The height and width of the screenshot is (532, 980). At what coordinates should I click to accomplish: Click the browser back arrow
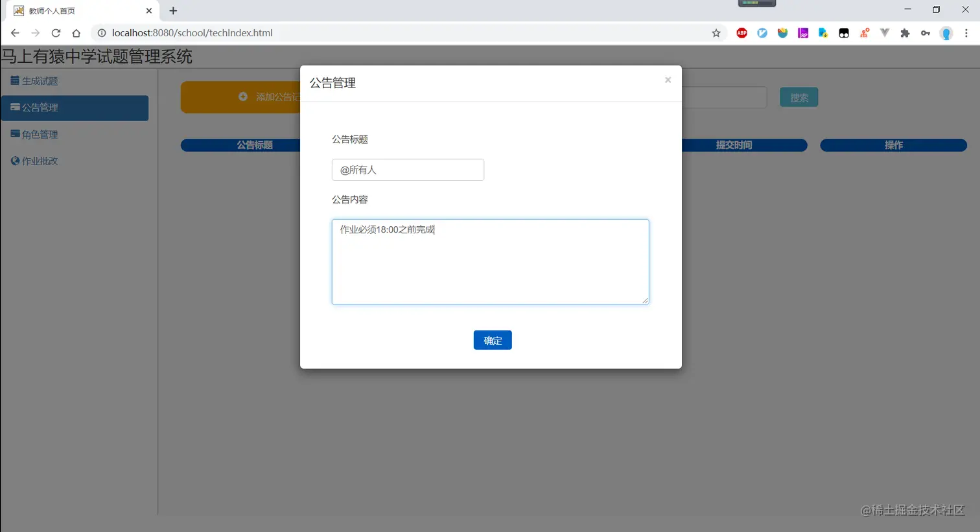click(x=15, y=33)
